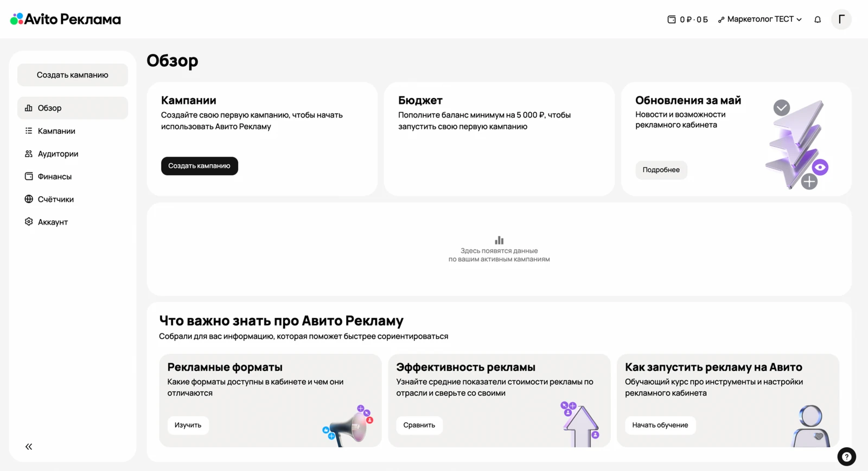Click the bar chart icon in empty stats panel
Image resolution: width=868 pixels, height=471 pixels.
pyautogui.click(x=499, y=240)
